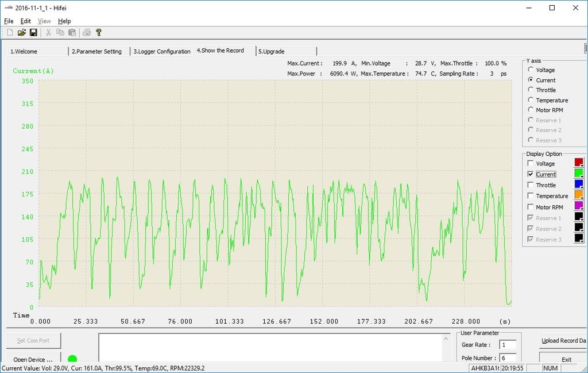Switch to the 1.Welcome tab
The image size is (588, 373).
click(x=37, y=51)
